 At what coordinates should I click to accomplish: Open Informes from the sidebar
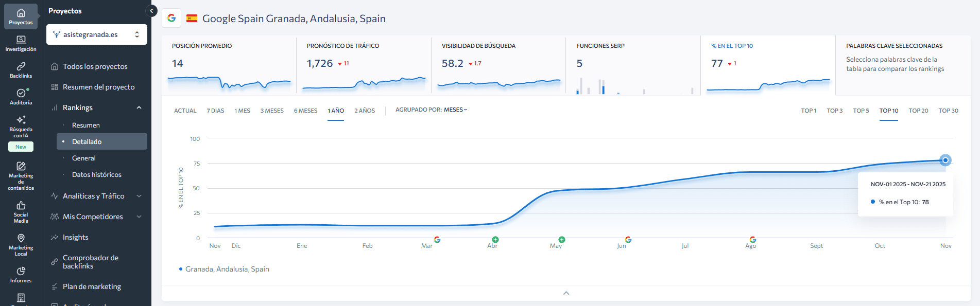click(21, 275)
